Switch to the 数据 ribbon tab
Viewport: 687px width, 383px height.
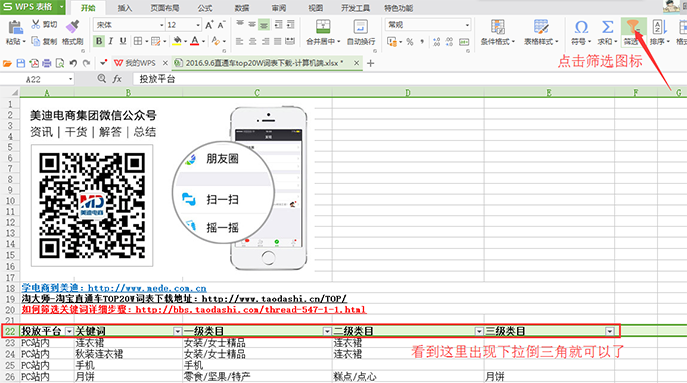[x=242, y=8]
